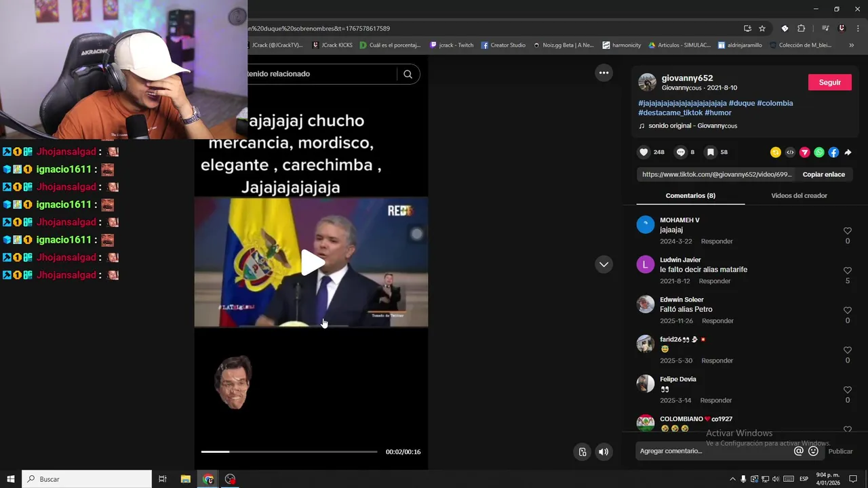Open the harmonicity bookmark
868x488 pixels.
621,45
